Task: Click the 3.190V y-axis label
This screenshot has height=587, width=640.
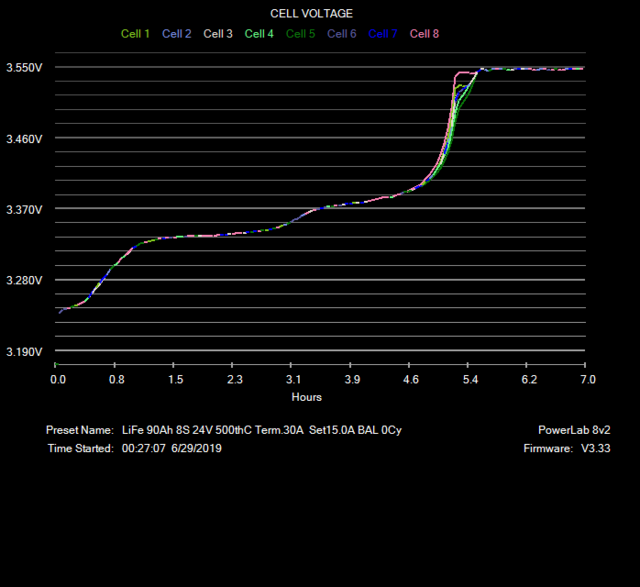Action: 24,352
